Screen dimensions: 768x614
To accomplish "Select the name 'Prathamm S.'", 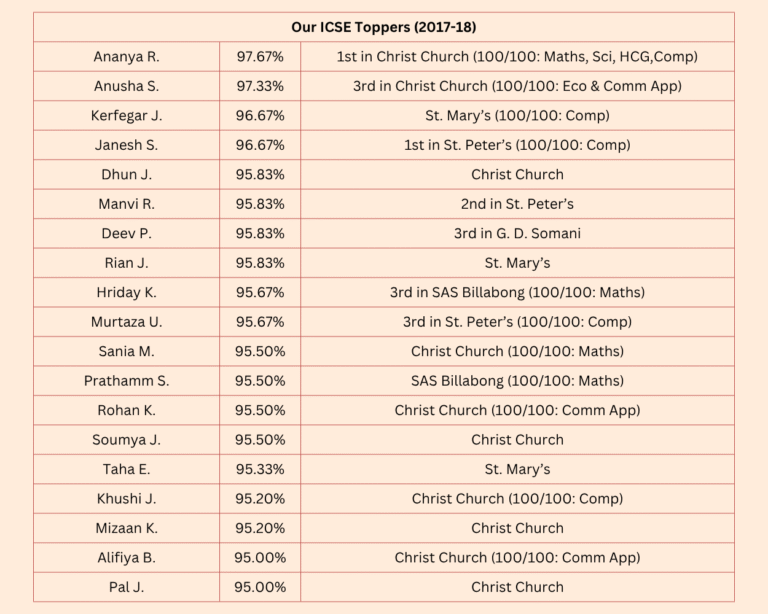I will 126,381.
